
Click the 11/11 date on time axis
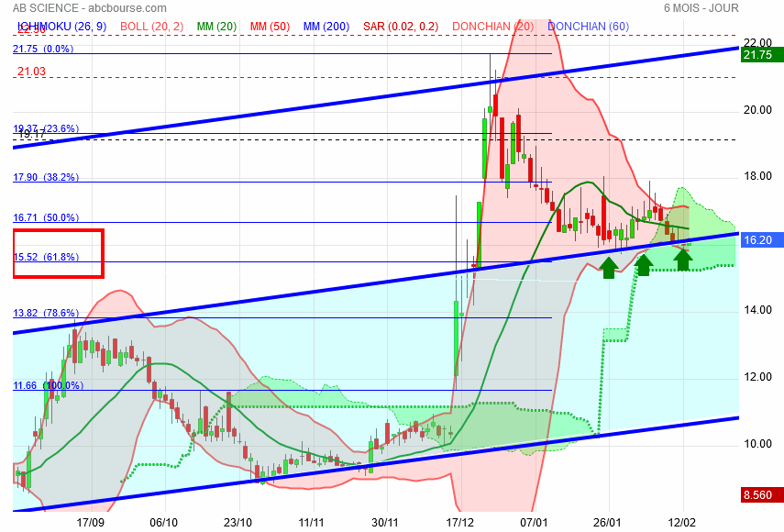point(312,523)
